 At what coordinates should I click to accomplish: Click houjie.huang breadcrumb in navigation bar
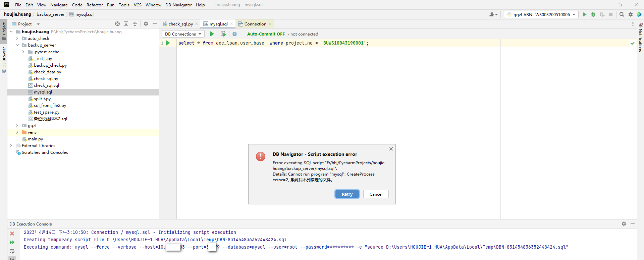click(17, 14)
